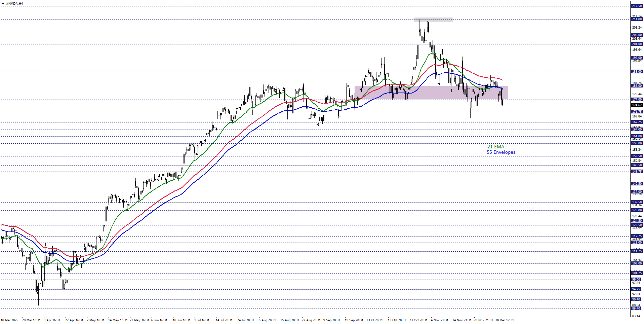Click the 23 Oct 20:31 date label
The width and height of the screenshot is (644, 324).
coord(418,320)
